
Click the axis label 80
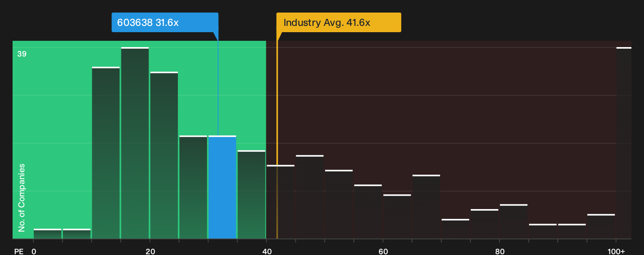[500, 251]
